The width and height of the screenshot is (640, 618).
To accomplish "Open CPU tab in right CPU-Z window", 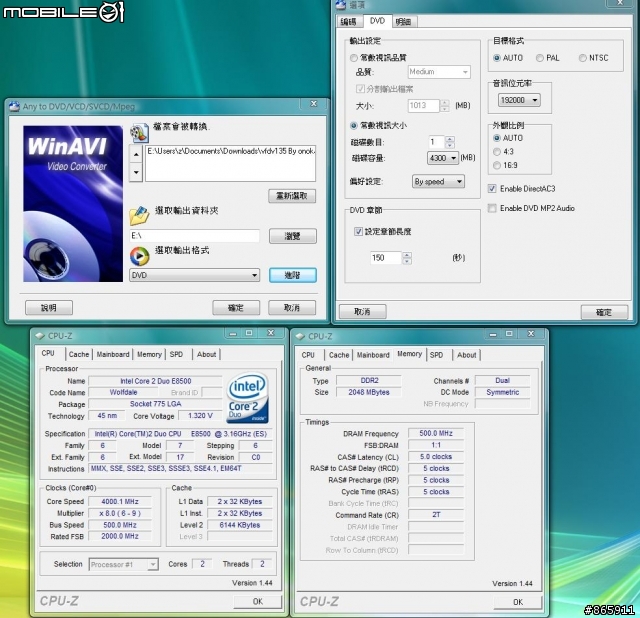I will [x=308, y=355].
